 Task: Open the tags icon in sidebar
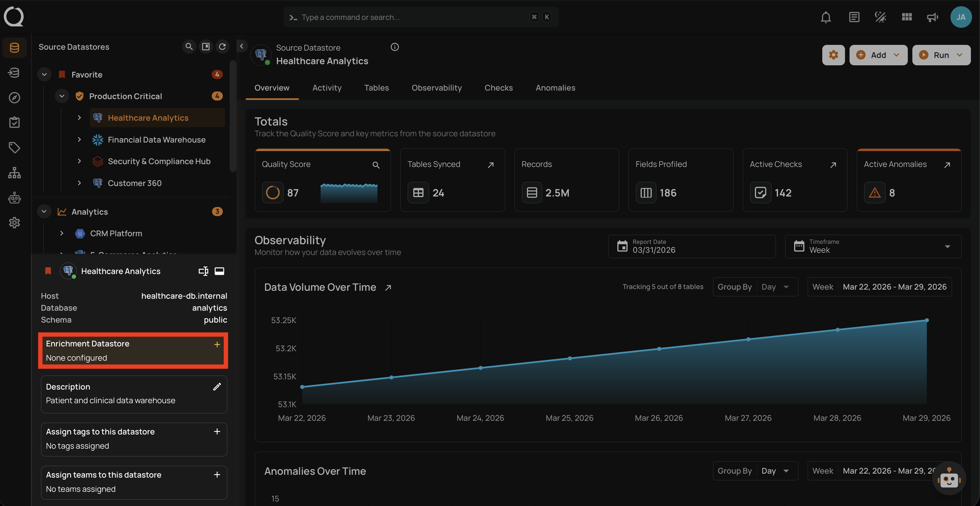[x=14, y=147]
